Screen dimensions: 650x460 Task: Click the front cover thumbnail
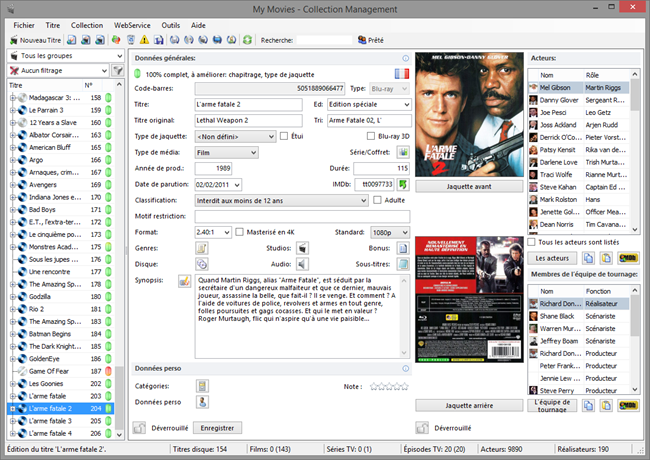pyautogui.click(x=469, y=115)
